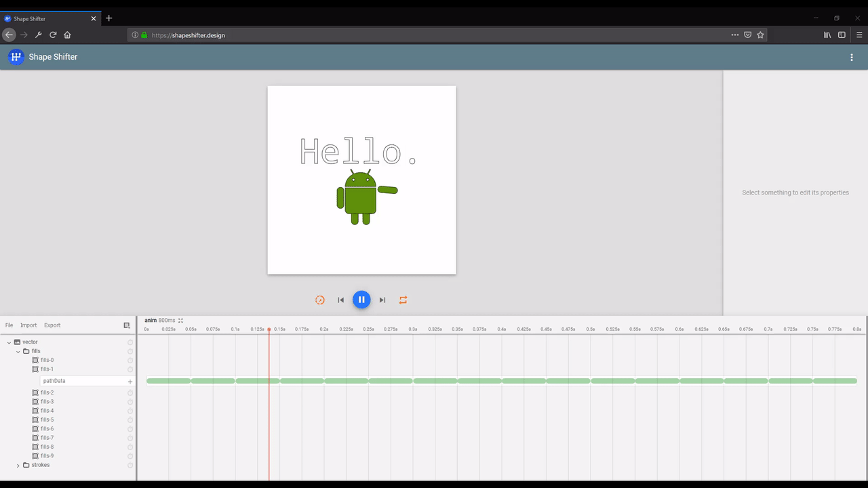Screen dimensions: 868x488
Task: Click the browser home button
Action: click(x=67, y=35)
